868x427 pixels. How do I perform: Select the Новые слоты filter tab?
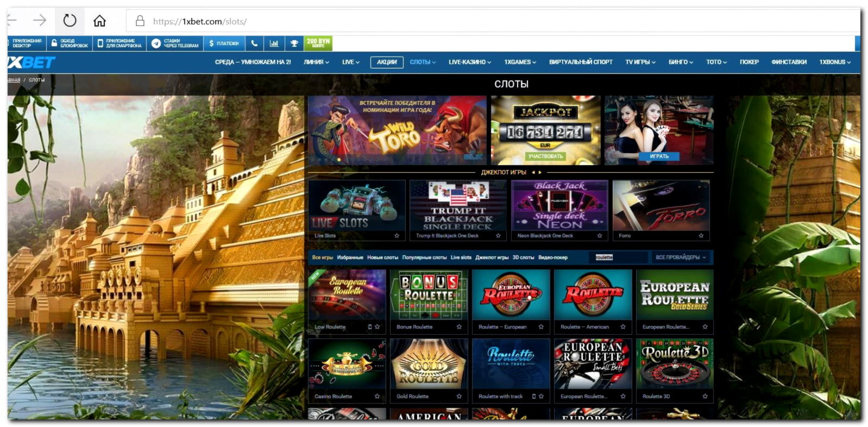pos(382,258)
